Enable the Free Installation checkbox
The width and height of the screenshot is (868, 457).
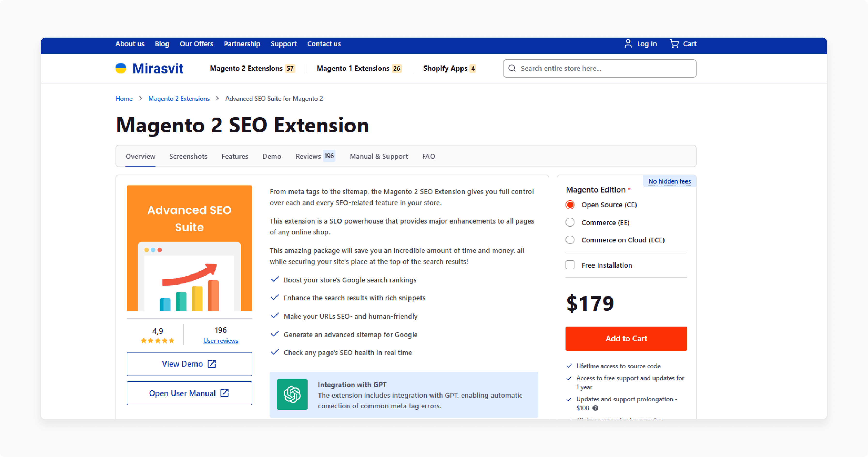tap(570, 265)
